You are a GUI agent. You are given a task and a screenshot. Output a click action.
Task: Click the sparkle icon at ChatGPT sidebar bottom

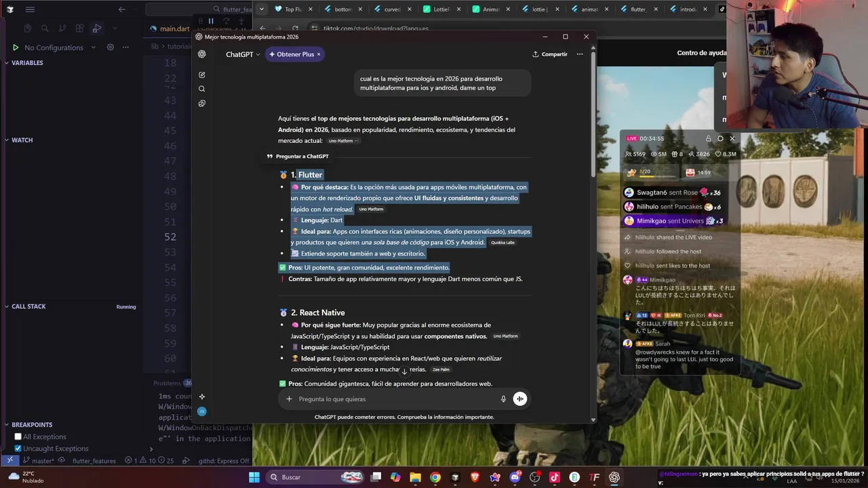pos(202,396)
